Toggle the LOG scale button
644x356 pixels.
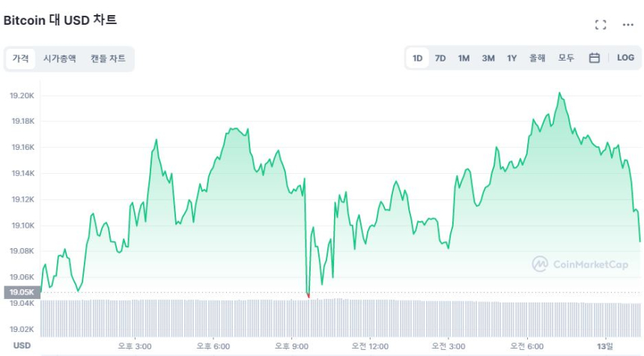point(625,58)
